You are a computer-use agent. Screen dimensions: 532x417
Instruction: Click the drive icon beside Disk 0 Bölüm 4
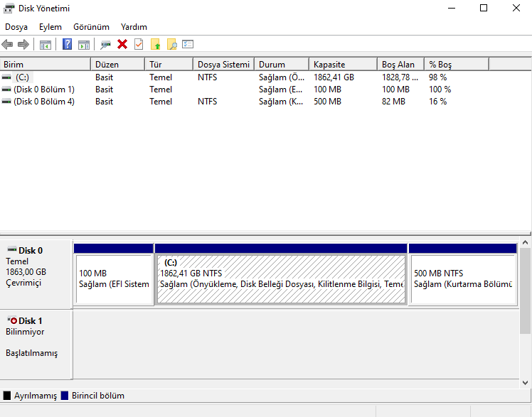tap(6, 102)
